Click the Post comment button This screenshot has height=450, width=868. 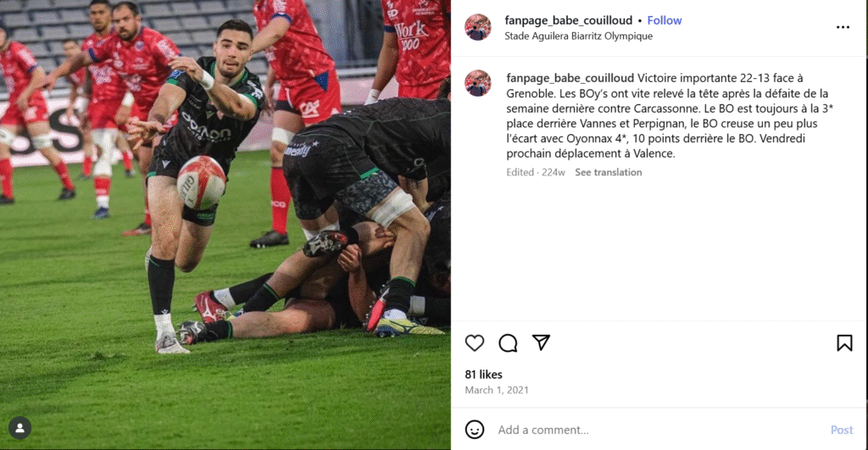click(842, 430)
